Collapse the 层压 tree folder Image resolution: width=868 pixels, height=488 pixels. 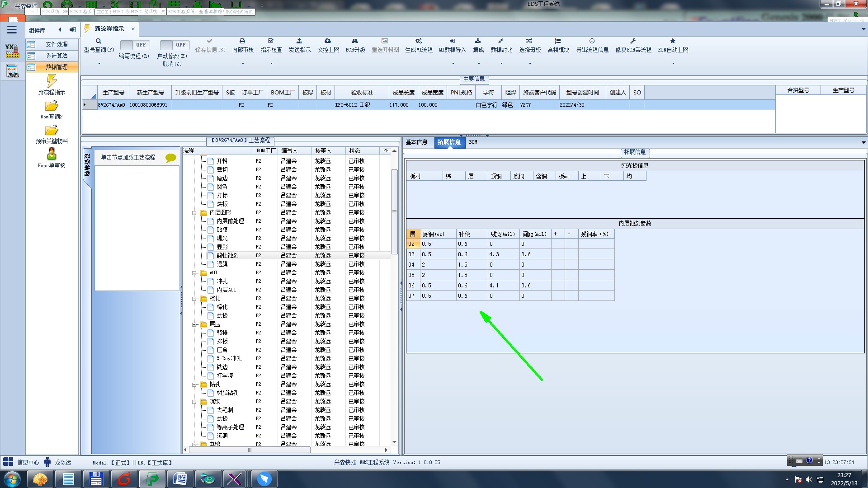195,324
